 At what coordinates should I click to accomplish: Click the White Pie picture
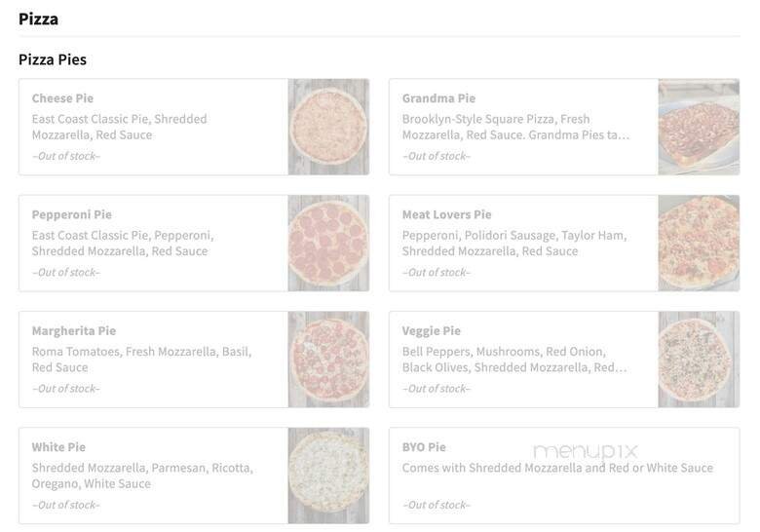pos(328,475)
